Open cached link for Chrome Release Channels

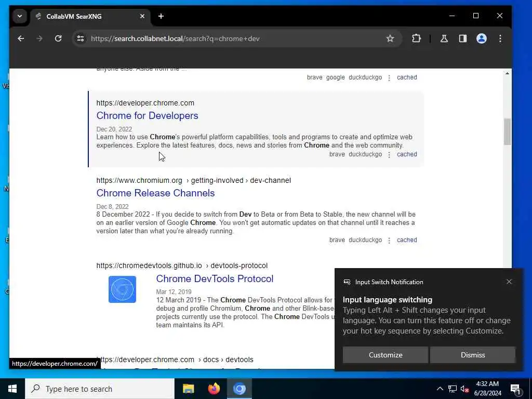[407, 240]
